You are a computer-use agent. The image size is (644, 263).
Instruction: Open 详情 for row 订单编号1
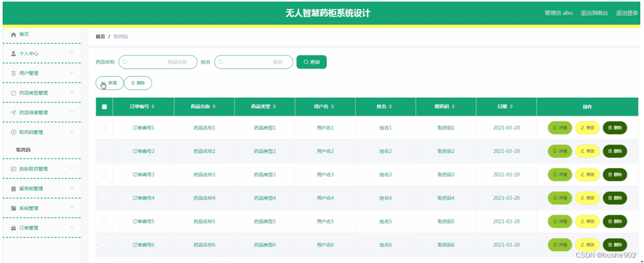coord(560,128)
